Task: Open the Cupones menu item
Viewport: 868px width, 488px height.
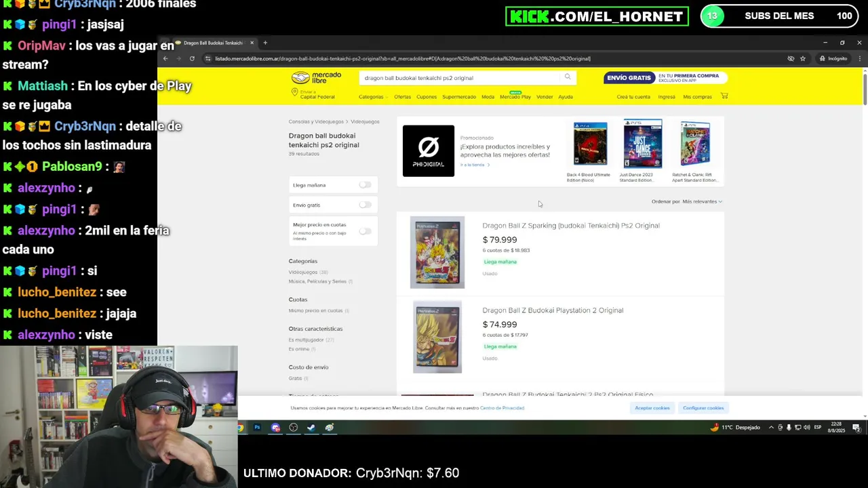Action: tap(427, 97)
